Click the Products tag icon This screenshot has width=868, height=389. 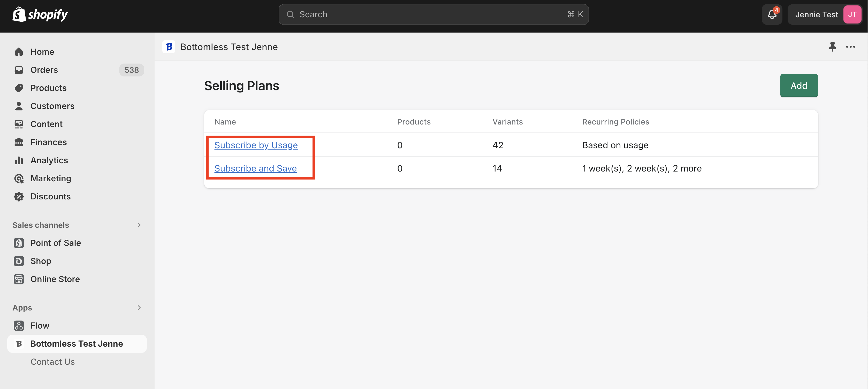tap(19, 88)
